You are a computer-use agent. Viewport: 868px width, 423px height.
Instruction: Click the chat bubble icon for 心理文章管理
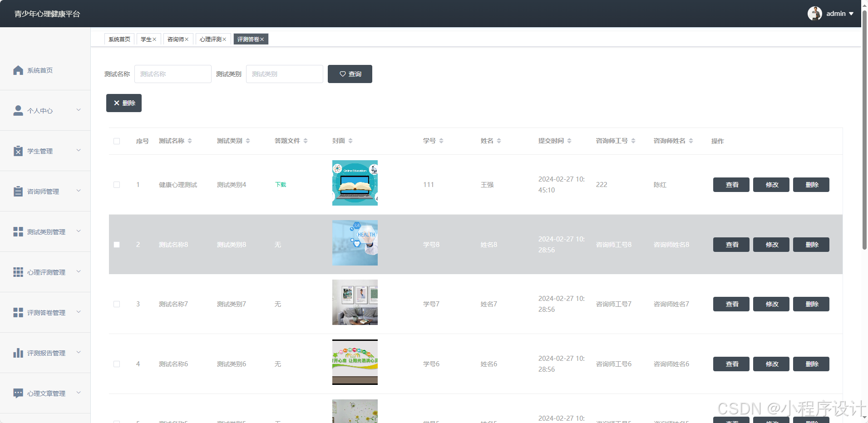[18, 393]
